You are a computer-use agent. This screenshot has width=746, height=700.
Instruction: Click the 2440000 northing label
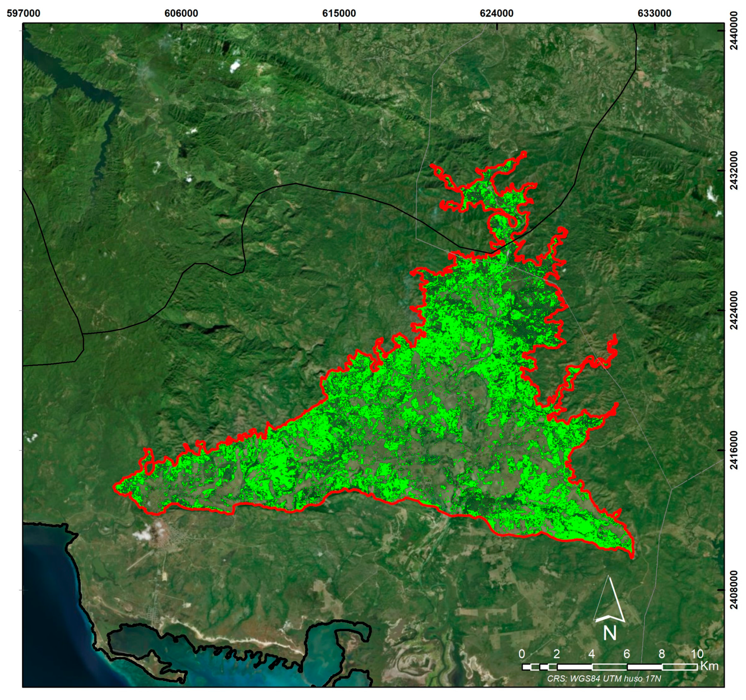[x=734, y=31]
